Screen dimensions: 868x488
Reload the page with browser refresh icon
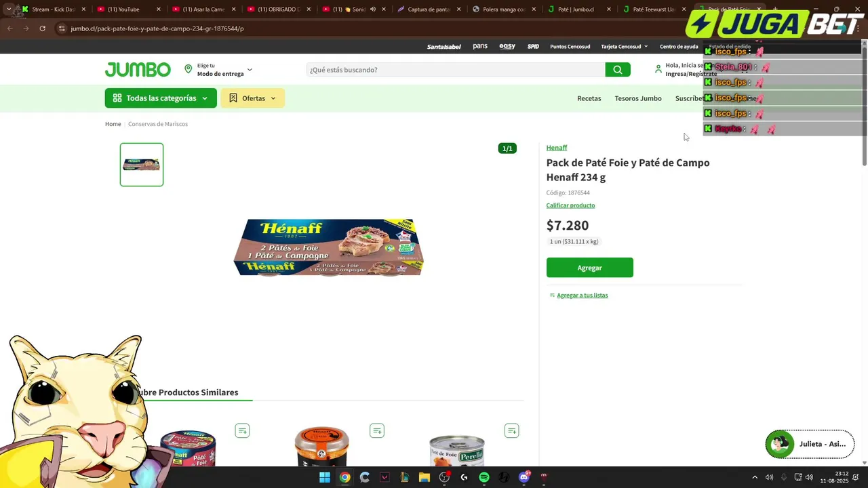pos(42,28)
